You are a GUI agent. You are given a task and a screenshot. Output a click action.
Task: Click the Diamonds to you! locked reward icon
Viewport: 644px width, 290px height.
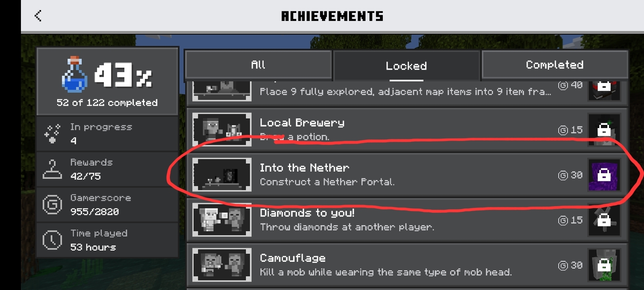(x=604, y=220)
